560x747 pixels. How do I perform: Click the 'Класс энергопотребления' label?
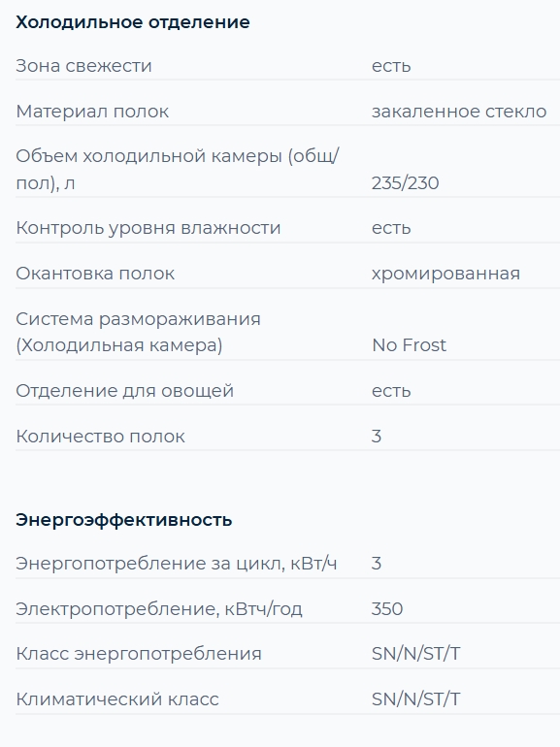pos(139,654)
